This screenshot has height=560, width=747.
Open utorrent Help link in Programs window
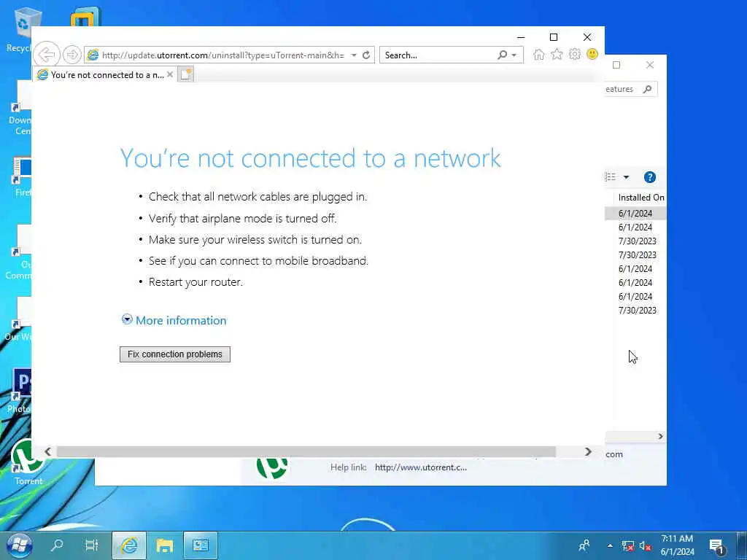tap(421, 467)
